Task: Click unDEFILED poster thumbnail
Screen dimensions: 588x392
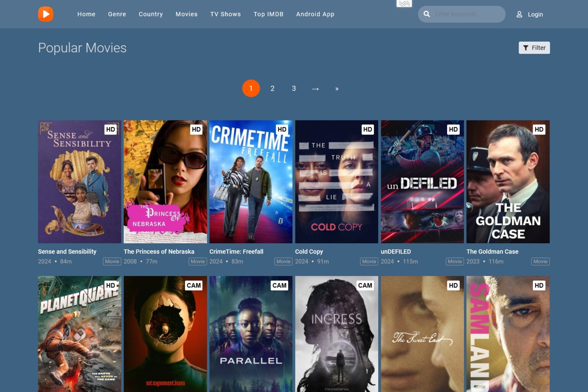Action: click(x=422, y=182)
